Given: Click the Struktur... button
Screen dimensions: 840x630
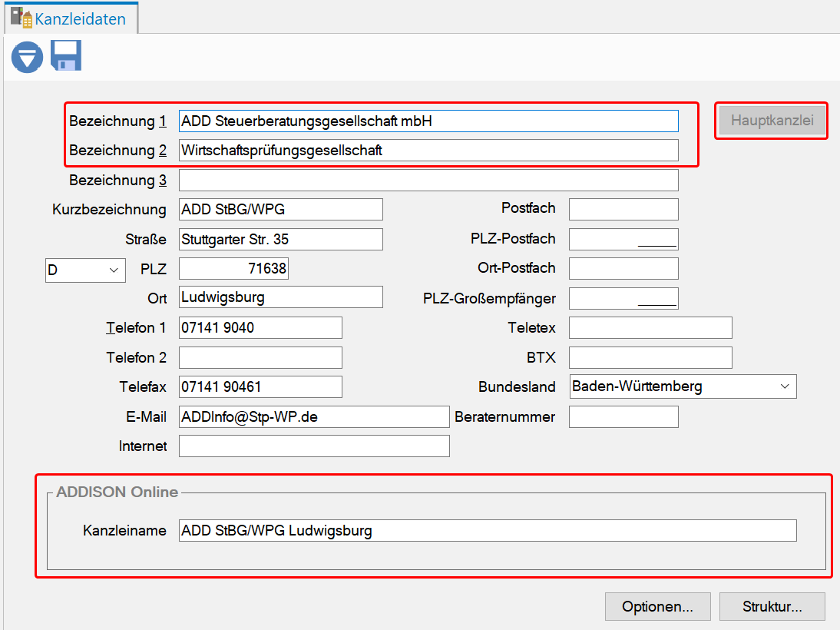Looking at the screenshot, I should click(772, 606).
